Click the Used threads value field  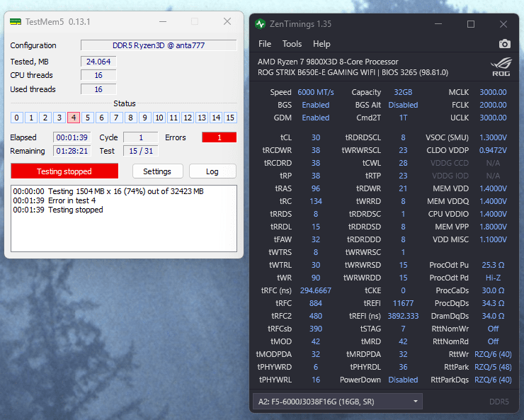tap(98, 89)
